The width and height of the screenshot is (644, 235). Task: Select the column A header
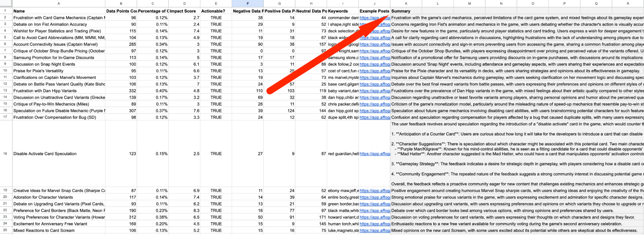(59, 4)
